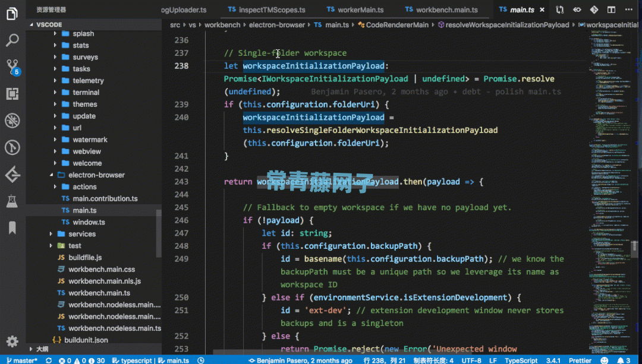Split the editor to the right
The image size is (642, 364).
[611, 10]
